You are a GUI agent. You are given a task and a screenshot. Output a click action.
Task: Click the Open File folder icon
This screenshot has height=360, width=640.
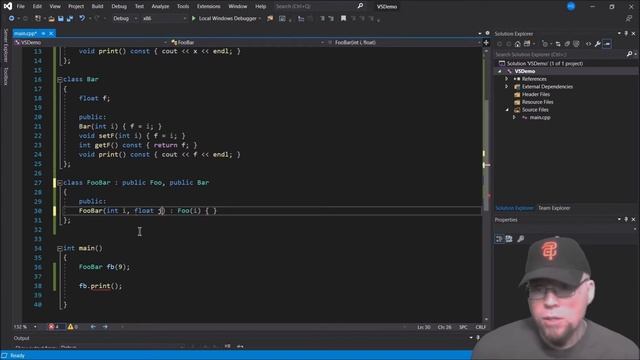pyautogui.click(x=51, y=18)
